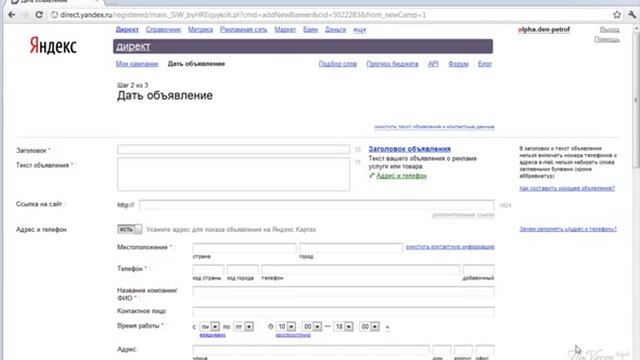This screenshot has height=360, width=640.
Task: Open the 'по' end weekday dropdown
Action: tap(244, 327)
